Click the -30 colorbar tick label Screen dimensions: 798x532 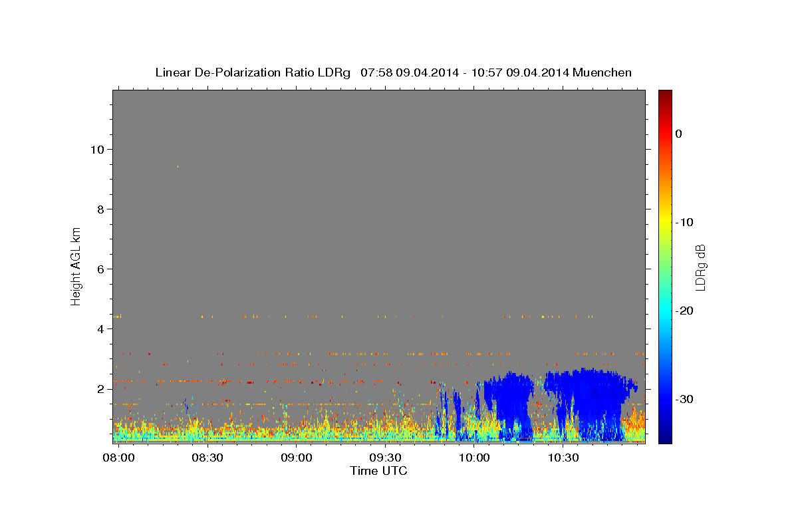click(684, 399)
